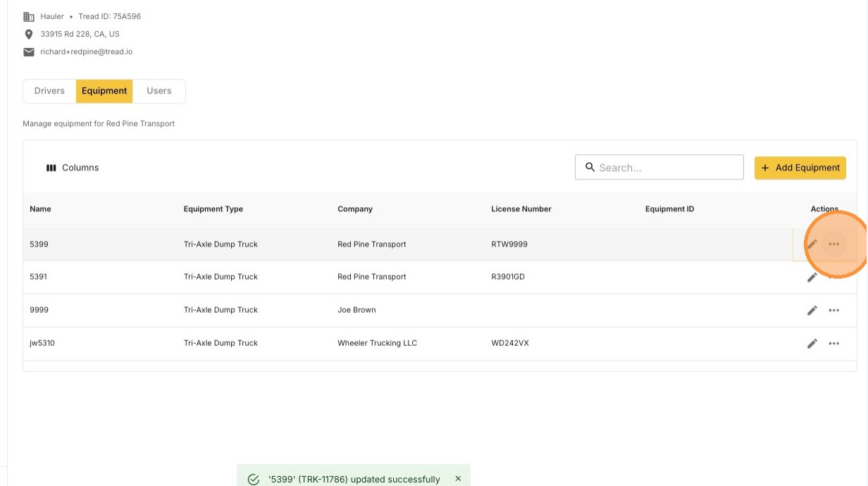This screenshot has width=868, height=486.
Task: Dismiss the updated successfully notification
Action: pyautogui.click(x=458, y=478)
